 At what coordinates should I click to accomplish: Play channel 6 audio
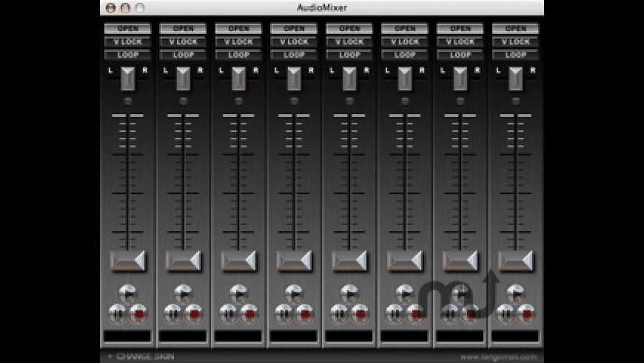[x=405, y=293]
